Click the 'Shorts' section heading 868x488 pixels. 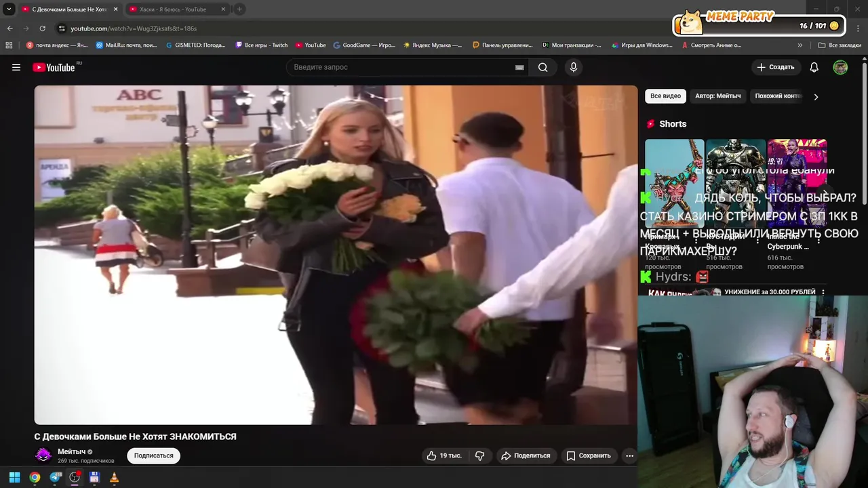[673, 124]
